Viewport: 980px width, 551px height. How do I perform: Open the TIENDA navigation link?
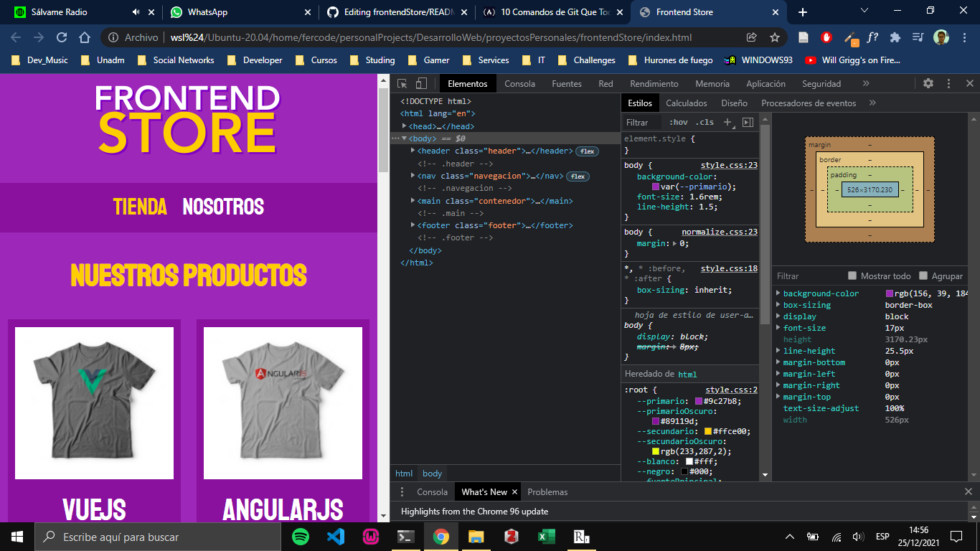(140, 207)
